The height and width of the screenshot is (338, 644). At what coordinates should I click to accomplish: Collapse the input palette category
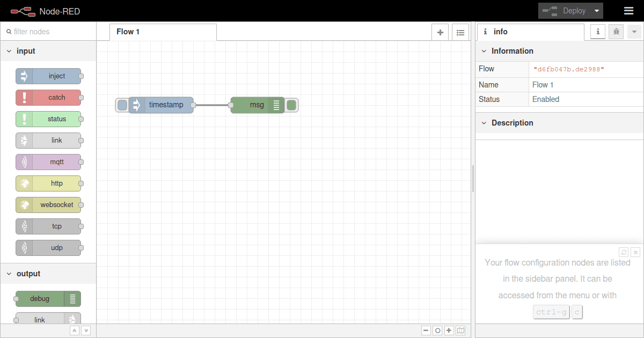tap(9, 51)
